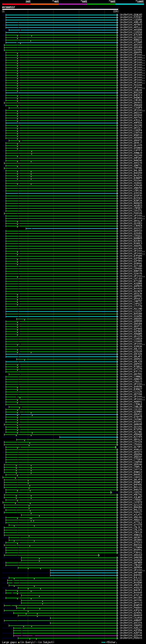The image size is (146, 644).
Task: Select label UniRef100_B7G365
Action: pos(131,35)
